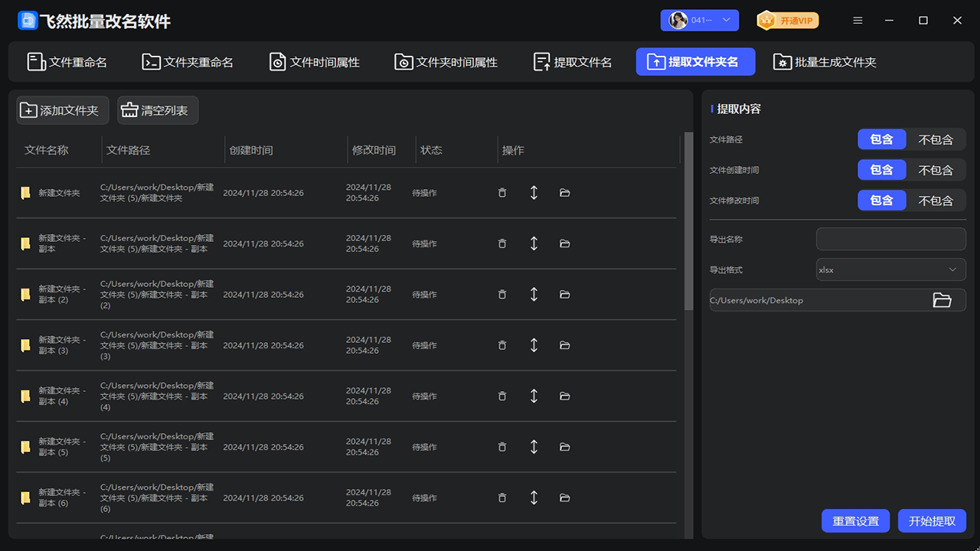Delete the 新建文件夹 row with trash icon
Image resolution: width=980 pixels, height=551 pixels.
(x=502, y=193)
